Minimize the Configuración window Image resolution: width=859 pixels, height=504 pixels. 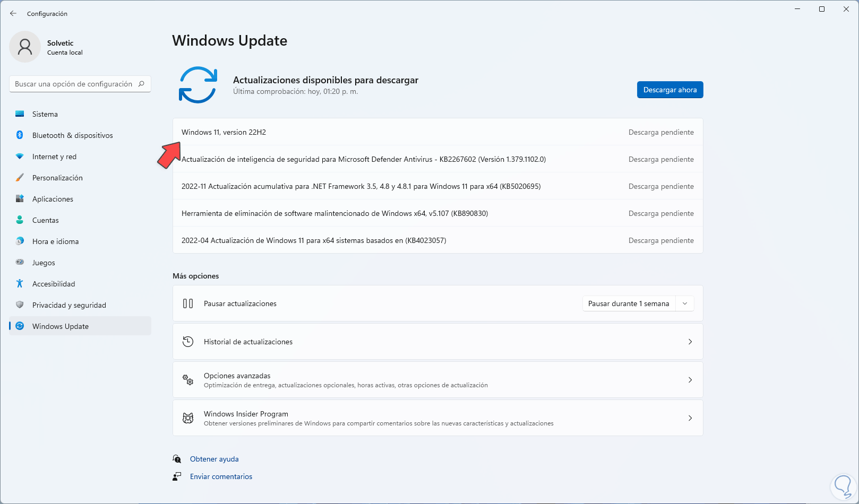click(797, 9)
